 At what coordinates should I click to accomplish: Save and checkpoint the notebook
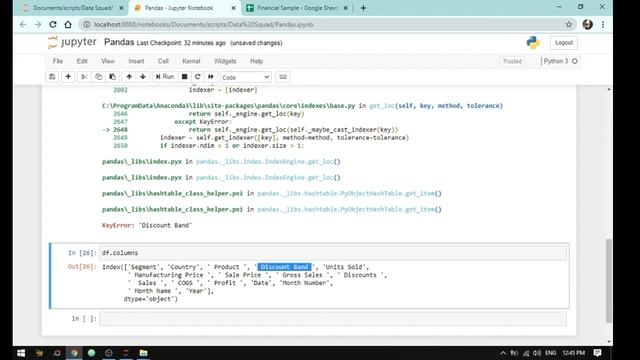pos(52,77)
